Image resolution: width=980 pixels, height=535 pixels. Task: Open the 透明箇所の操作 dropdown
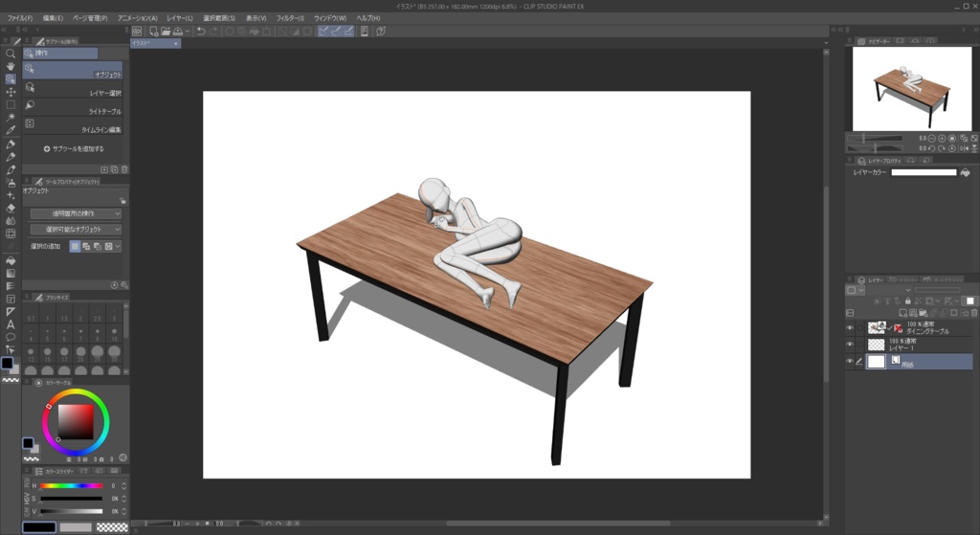coord(76,213)
